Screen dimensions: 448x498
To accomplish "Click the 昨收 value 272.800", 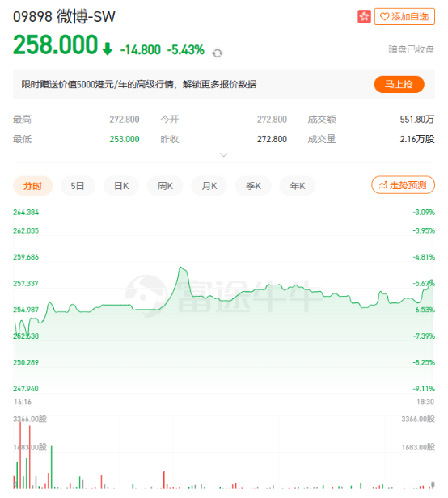I will pyautogui.click(x=272, y=139).
